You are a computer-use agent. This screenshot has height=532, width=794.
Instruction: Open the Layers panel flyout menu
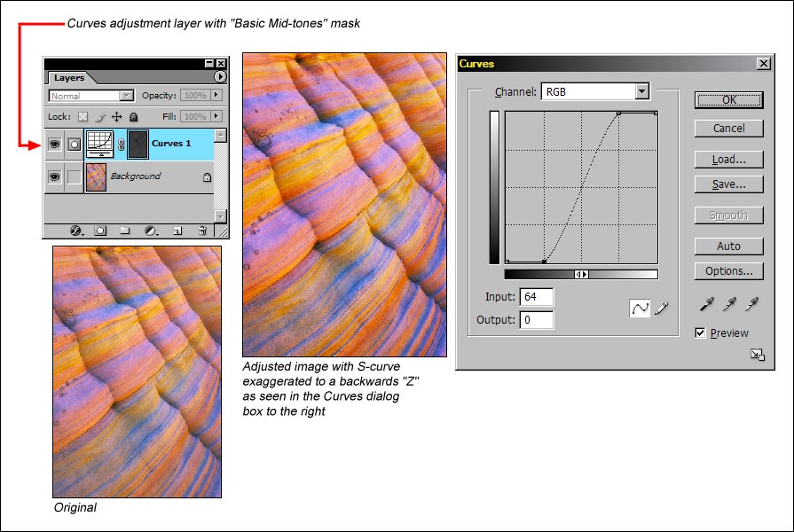[220, 78]
